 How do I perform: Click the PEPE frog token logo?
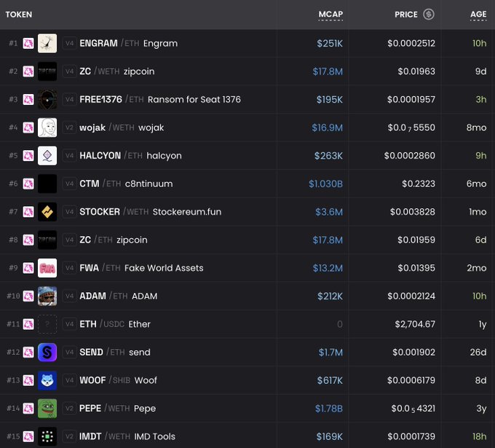pos(47,409)
